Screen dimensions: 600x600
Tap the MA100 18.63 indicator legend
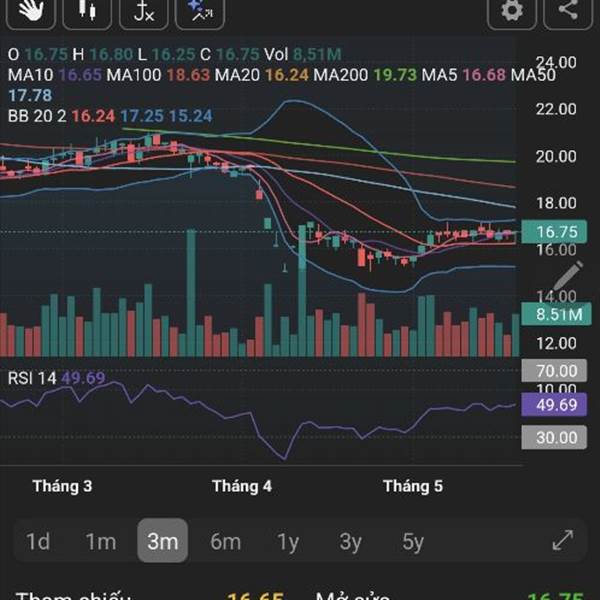[158, 75]
